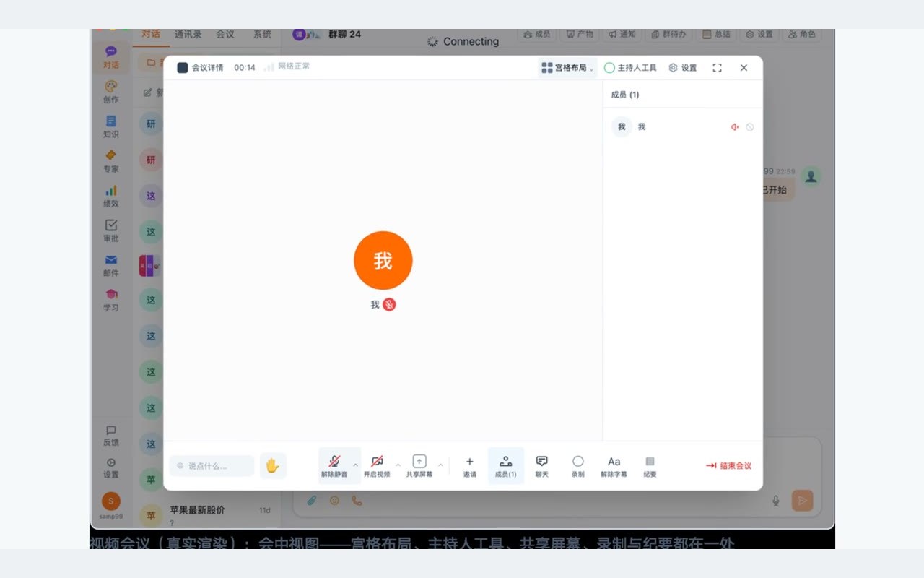Click the red muted speaker icon beside 我

click(735, 127)
